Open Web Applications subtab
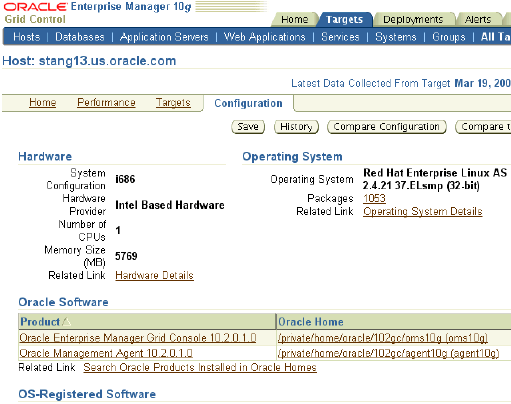Image resolution: width=511 pixels, height=404 pixels. pyautogui.click(x=265, y=37)
